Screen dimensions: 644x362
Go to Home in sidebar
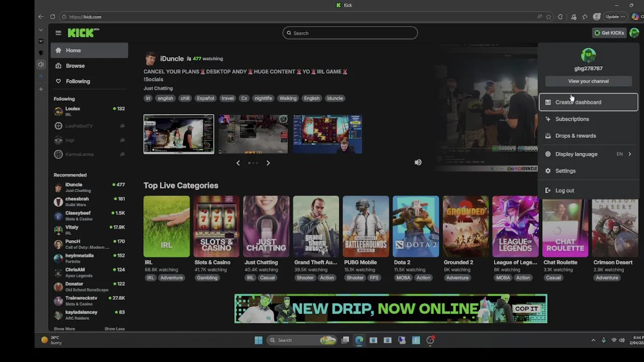pyautogui.click(x=90, y=50)
